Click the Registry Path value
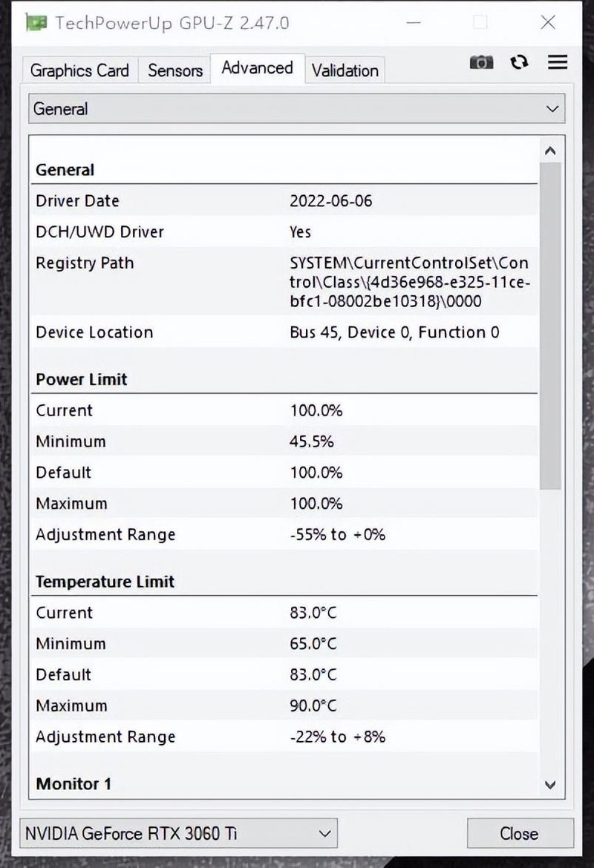Screen dimensions: 594x868 coord(409,282)
